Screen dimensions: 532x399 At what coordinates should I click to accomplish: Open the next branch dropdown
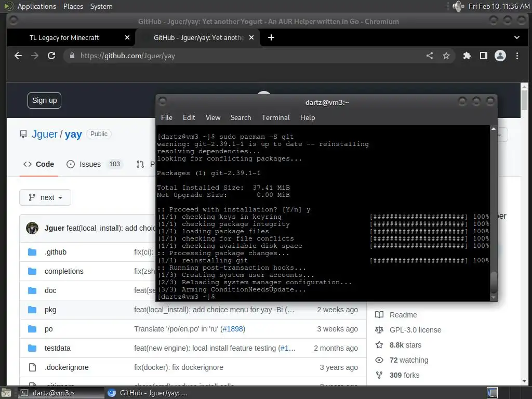45,197
